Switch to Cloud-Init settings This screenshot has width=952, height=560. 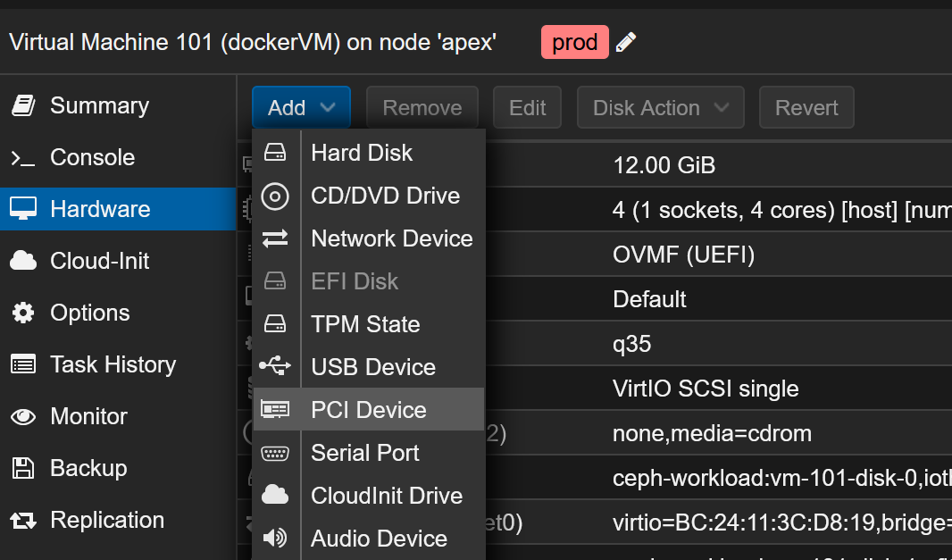click(99, 261)
